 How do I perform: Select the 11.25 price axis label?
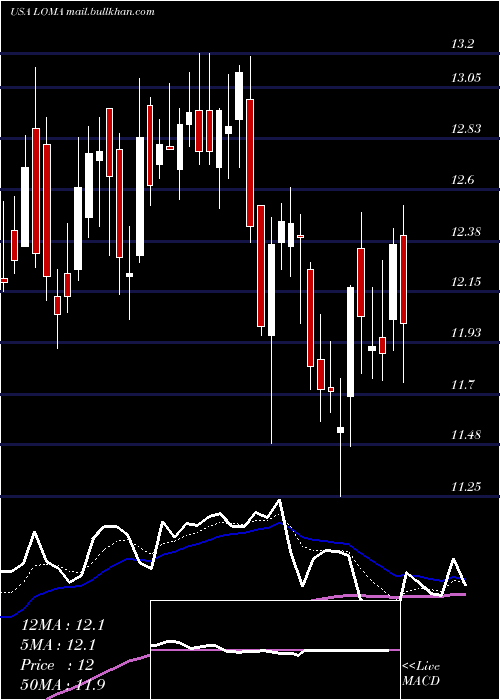(x=466, y=486)
